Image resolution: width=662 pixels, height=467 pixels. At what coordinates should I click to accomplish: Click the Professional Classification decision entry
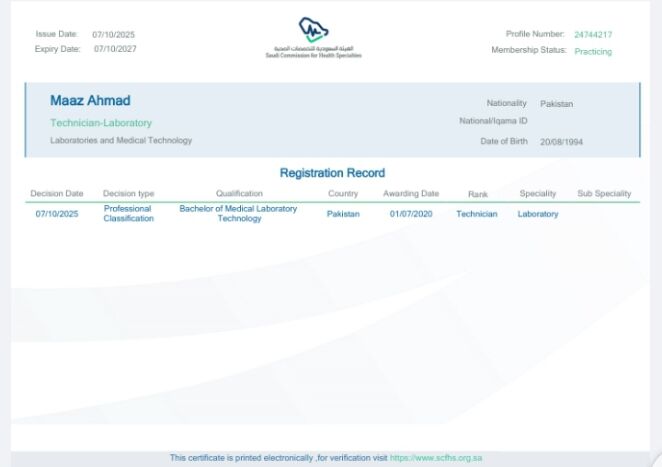(x=128, y=213)
